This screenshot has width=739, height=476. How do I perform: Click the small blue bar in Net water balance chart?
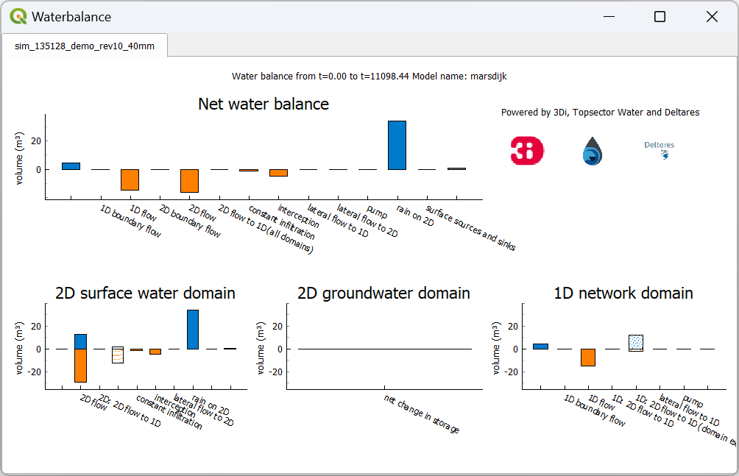tap(71, 166)
